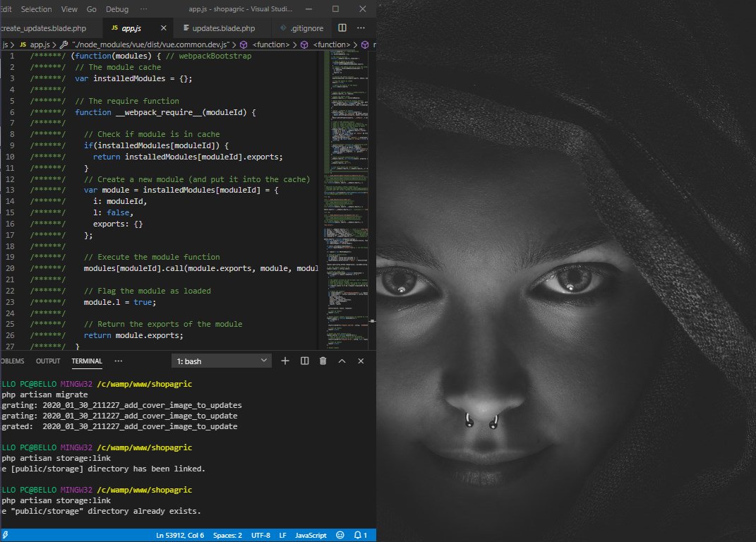Switch to updates.blade.php tab
This screenshot has height=542, width=756.
pos(224,28)
